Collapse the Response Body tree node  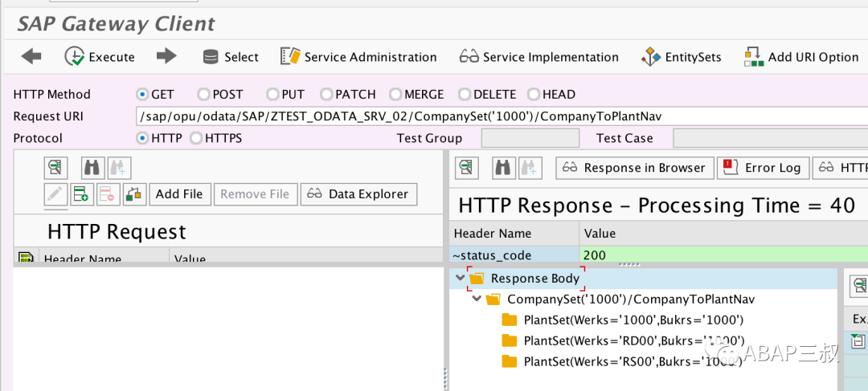pyautogui.click(x=460, y=278)
